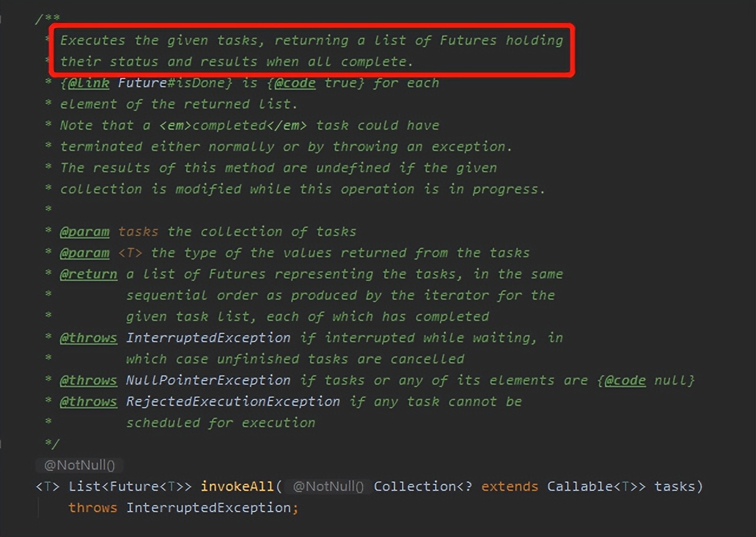Click the @return tag

[x=88, y=274]
